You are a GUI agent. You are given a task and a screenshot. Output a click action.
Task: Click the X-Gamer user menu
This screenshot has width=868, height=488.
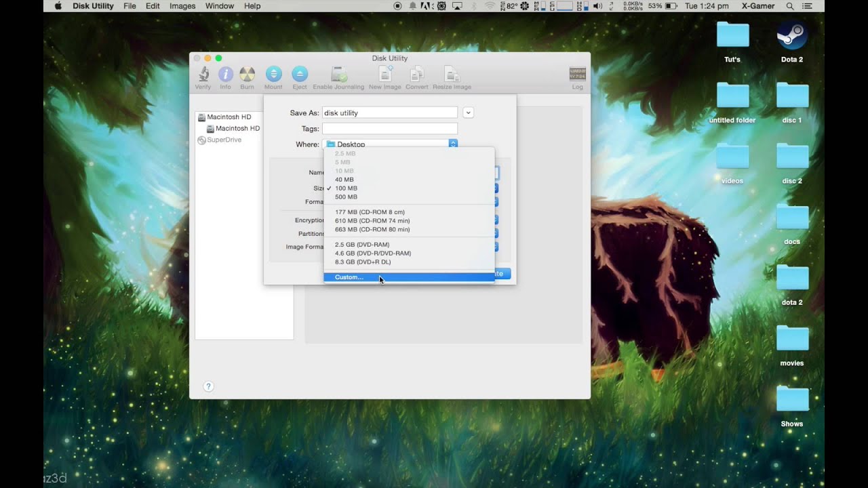tap(759, 6)
